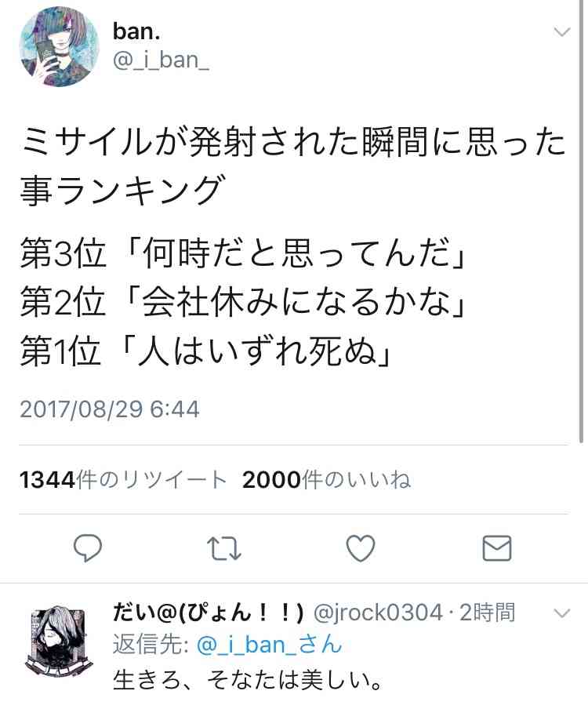
Task: Click the 2時間 reply timestamp
Action: pos(487,613)
